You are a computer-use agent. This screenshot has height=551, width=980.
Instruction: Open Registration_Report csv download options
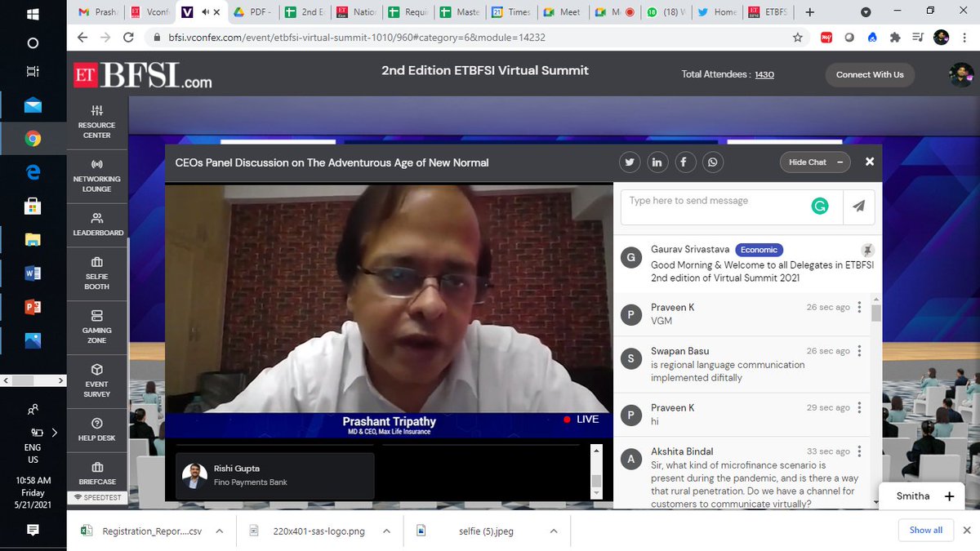pos(219,531)
